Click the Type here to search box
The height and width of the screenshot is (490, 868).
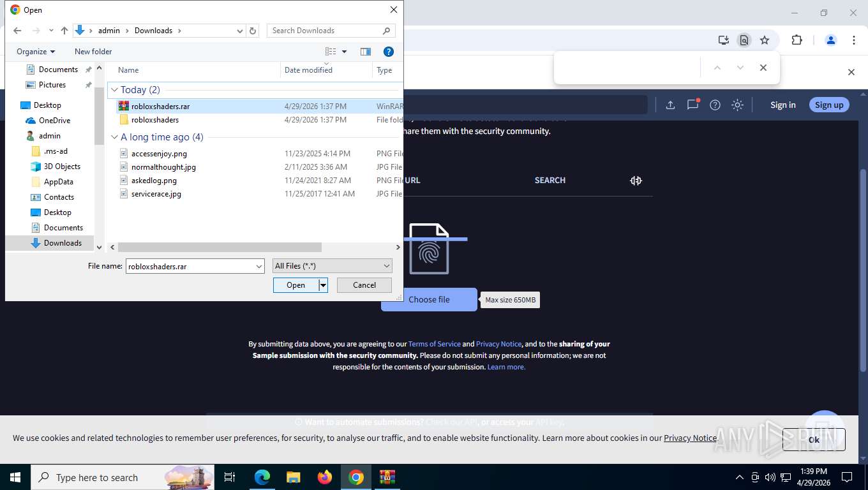tap(123, 477)
